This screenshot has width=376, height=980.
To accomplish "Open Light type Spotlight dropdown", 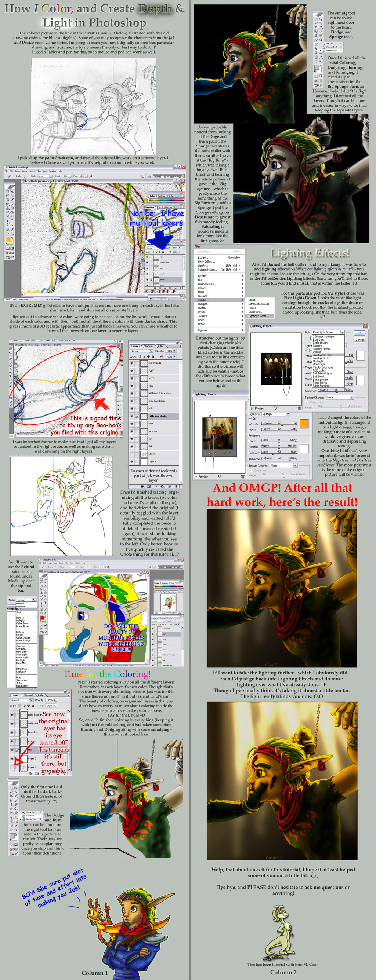I will coord(275,414).
